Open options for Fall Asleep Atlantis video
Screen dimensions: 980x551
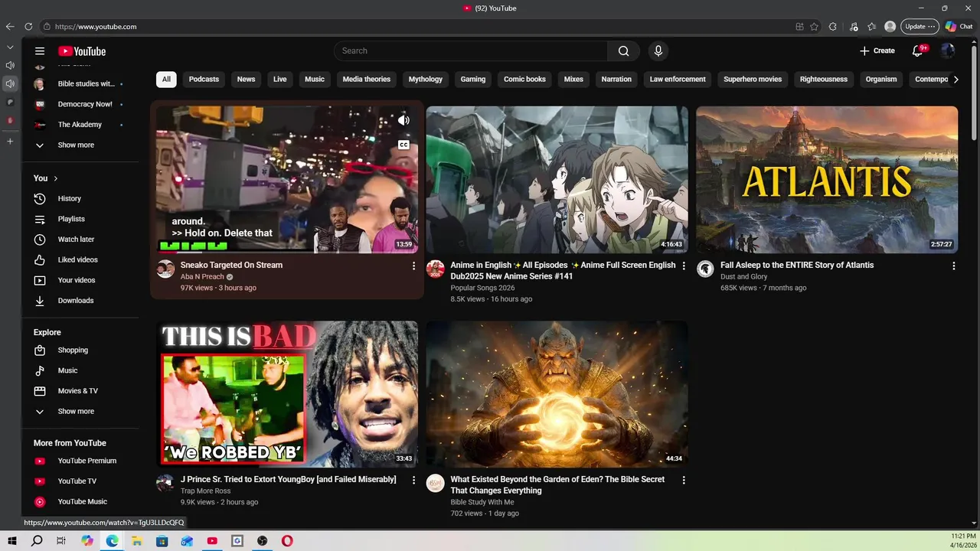coord(953,266)
